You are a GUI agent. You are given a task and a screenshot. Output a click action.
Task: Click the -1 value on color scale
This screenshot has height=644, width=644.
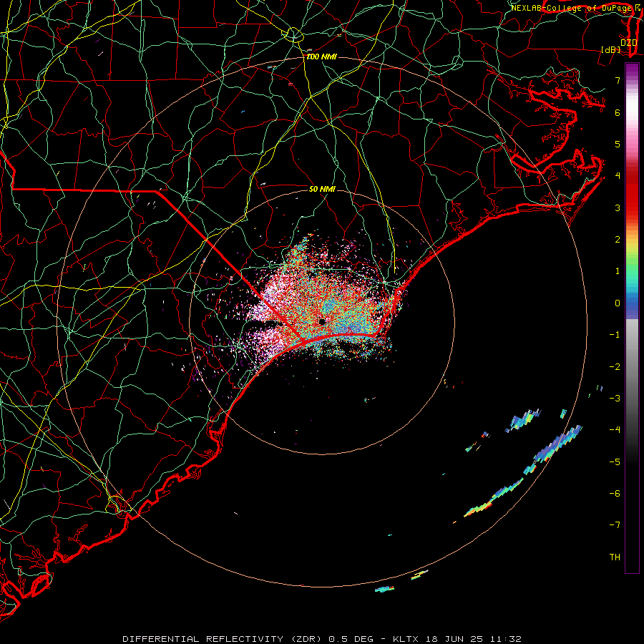[x=615, y=335]
